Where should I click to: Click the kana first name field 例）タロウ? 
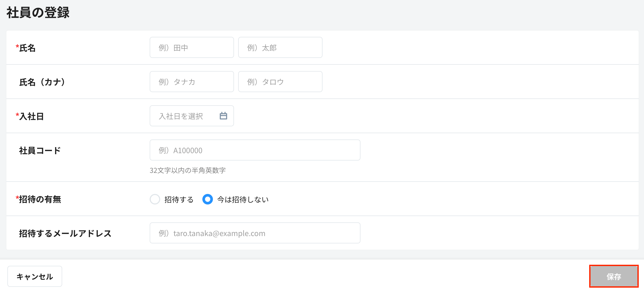280,82
